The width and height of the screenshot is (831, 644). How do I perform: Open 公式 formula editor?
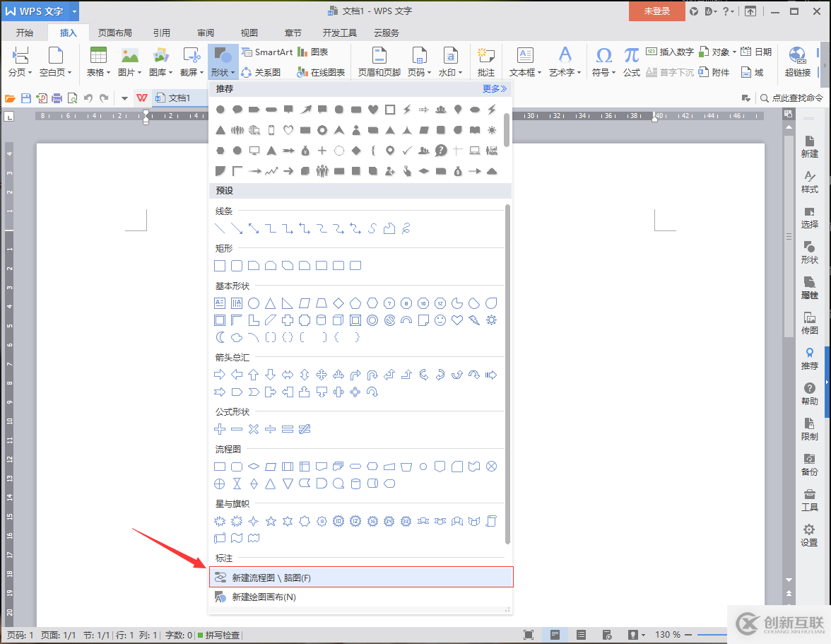click(631, 62)
